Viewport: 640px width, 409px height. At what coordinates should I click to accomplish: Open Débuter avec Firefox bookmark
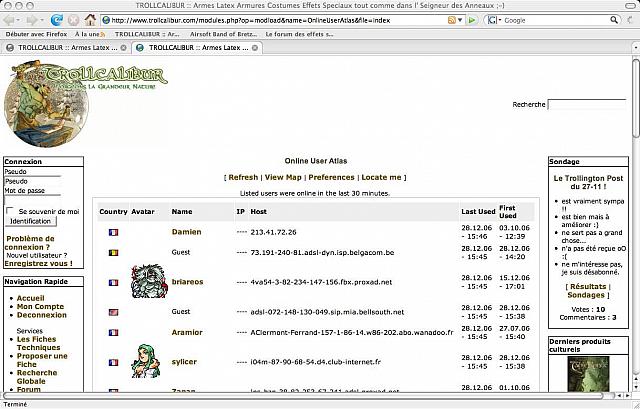point(36,34)
